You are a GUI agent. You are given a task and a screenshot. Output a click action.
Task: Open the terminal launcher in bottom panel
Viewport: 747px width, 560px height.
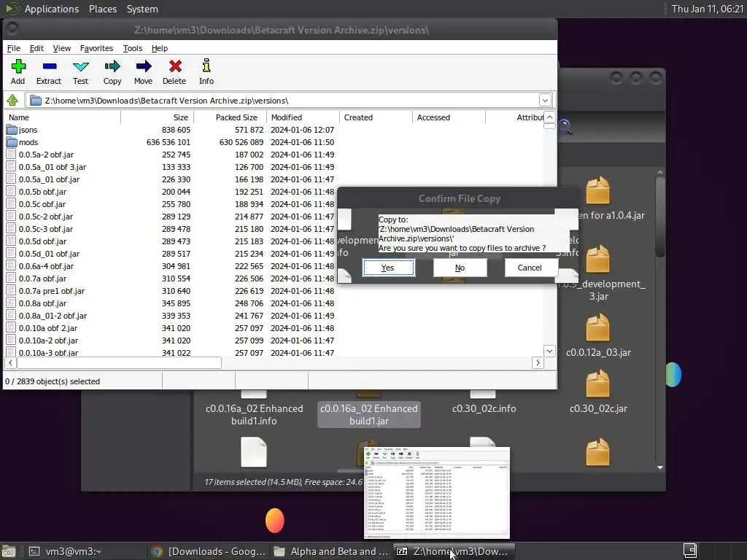pyautogui.click(x=34, y=551)
